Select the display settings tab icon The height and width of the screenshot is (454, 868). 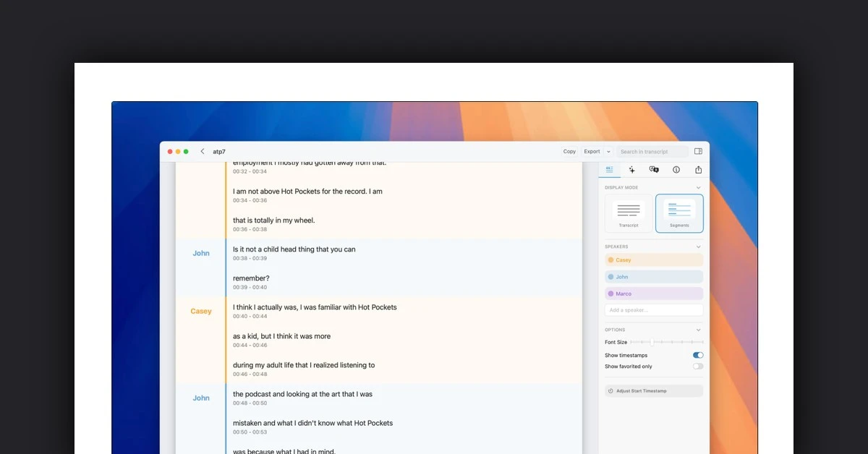point(610,170)
